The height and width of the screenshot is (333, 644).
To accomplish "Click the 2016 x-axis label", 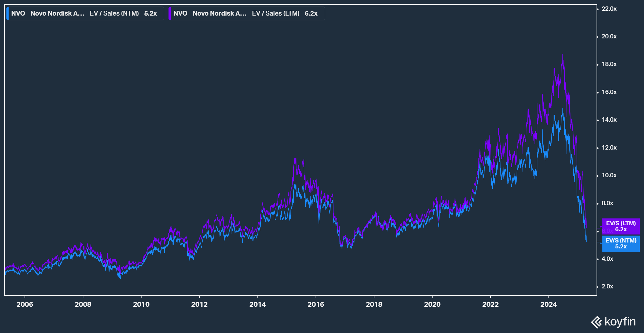I will click(316, 304).
